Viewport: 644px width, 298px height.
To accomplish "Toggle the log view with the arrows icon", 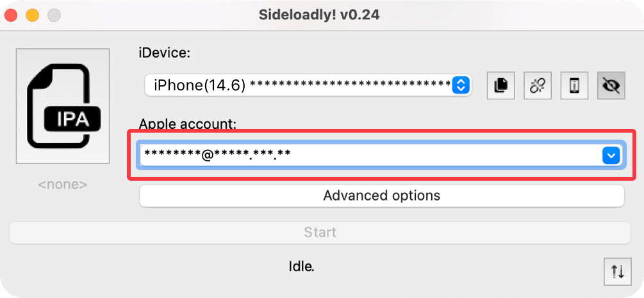I will 618,272.
